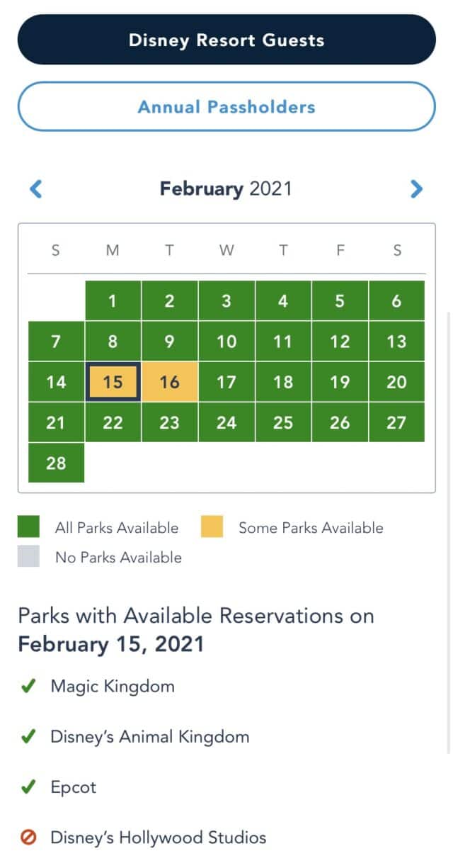Select the Disney Resort Guests tab

[226, 40]
